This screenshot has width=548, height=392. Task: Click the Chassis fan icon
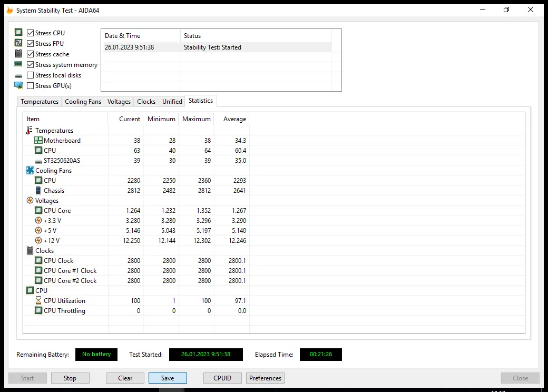pyautogui.click(x=38, y=191)
